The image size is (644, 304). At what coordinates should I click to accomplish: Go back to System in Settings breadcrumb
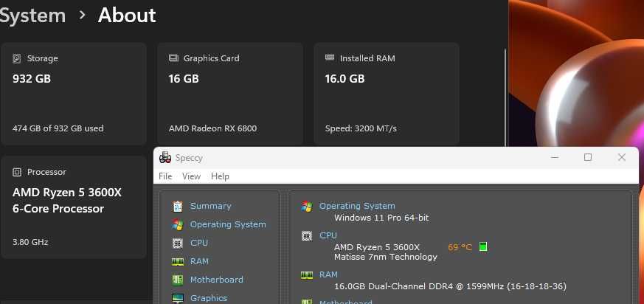click(x=33, y=15)
